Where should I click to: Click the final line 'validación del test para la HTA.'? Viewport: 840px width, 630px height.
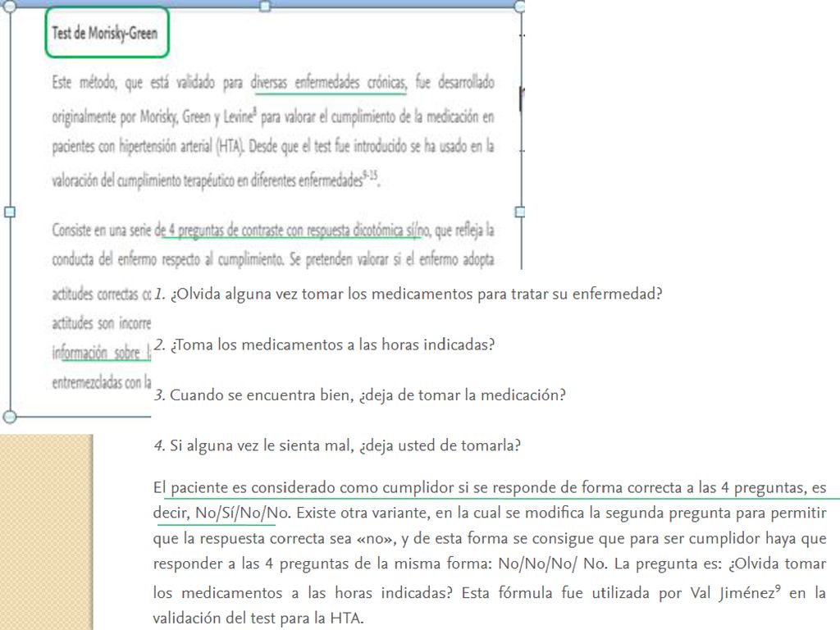tap(258, 619)
